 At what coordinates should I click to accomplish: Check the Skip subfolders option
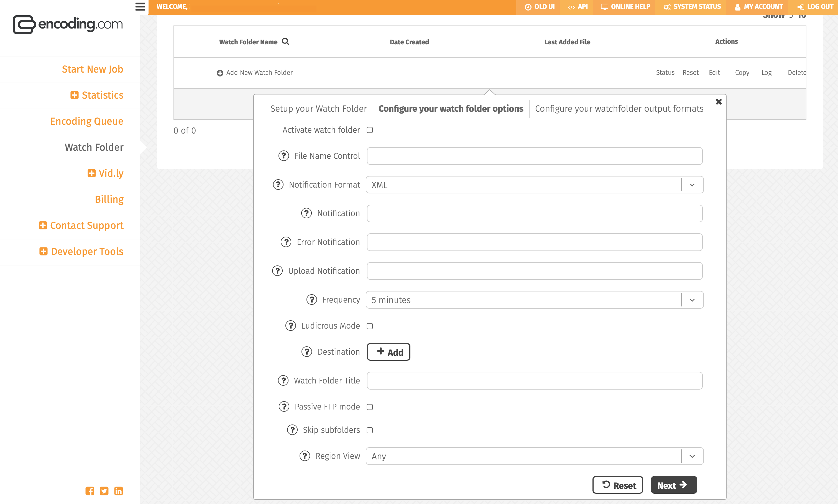370,430
